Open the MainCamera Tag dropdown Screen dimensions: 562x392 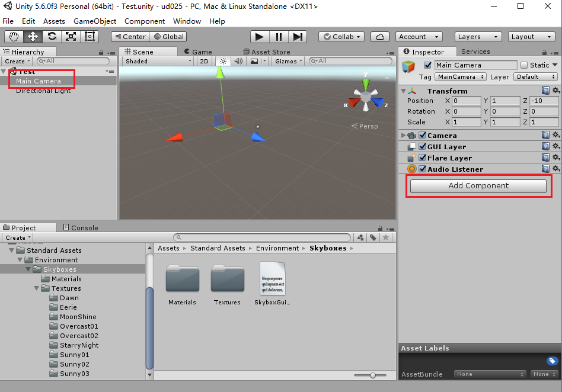click(460, 76)
